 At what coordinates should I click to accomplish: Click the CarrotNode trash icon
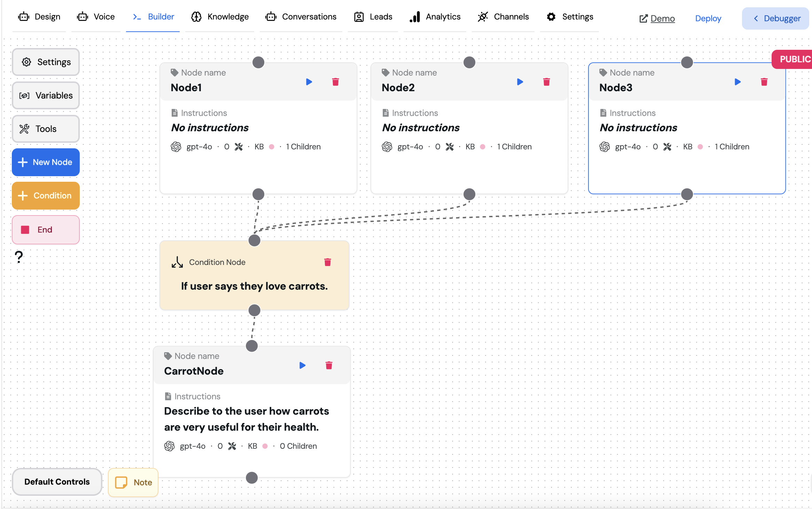click(329, 365)
